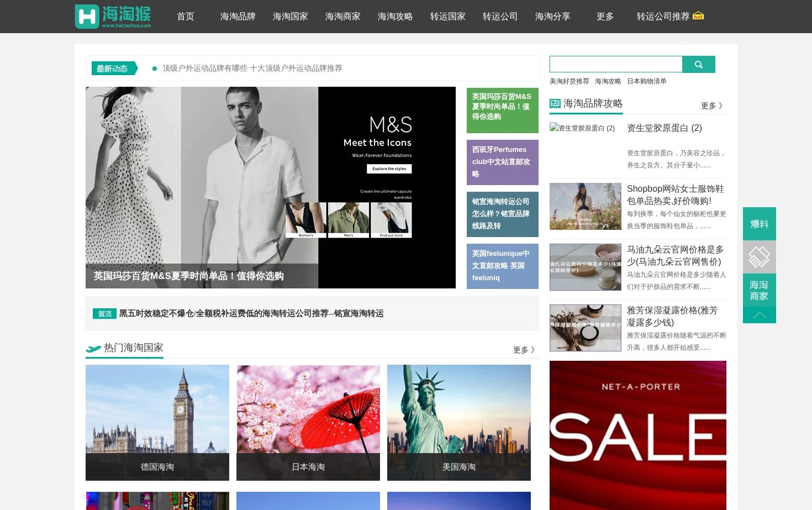Open the 日本海淘 country card
This screenshot has height=510, width=812.
click(308, 423)
